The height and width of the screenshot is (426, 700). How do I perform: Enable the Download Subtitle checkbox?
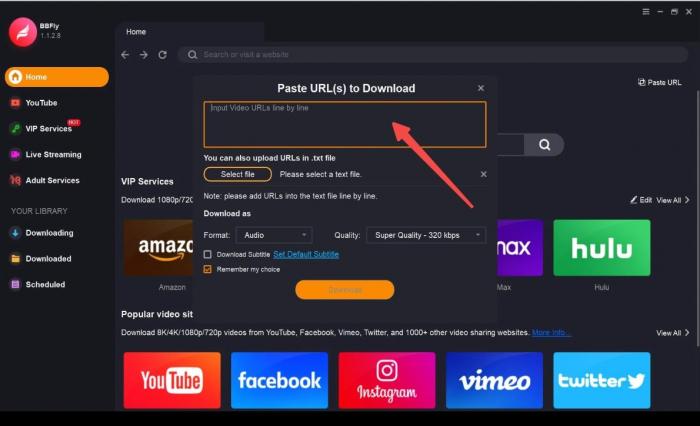point(208,254)
